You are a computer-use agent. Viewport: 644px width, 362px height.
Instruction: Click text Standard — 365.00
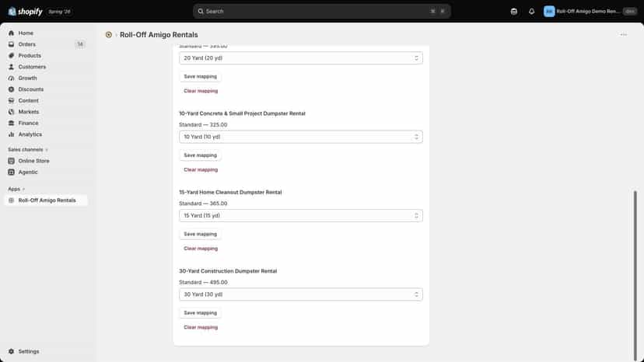point(203,204)
